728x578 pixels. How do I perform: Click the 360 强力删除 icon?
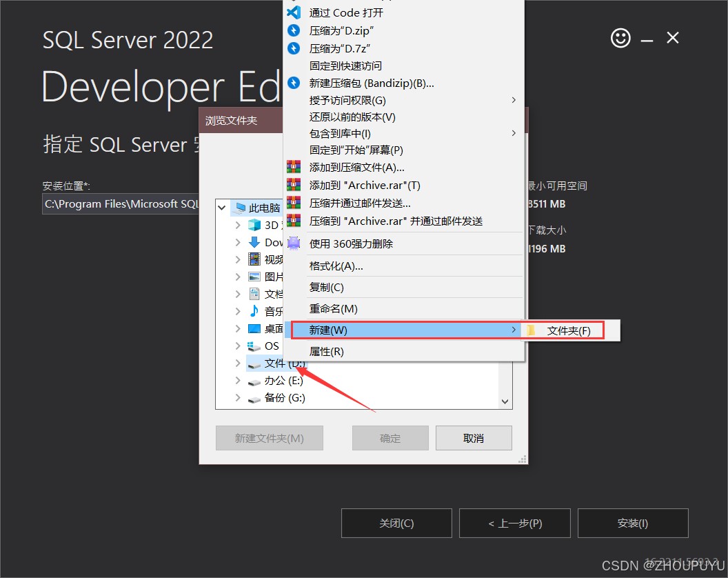[294, 243]
